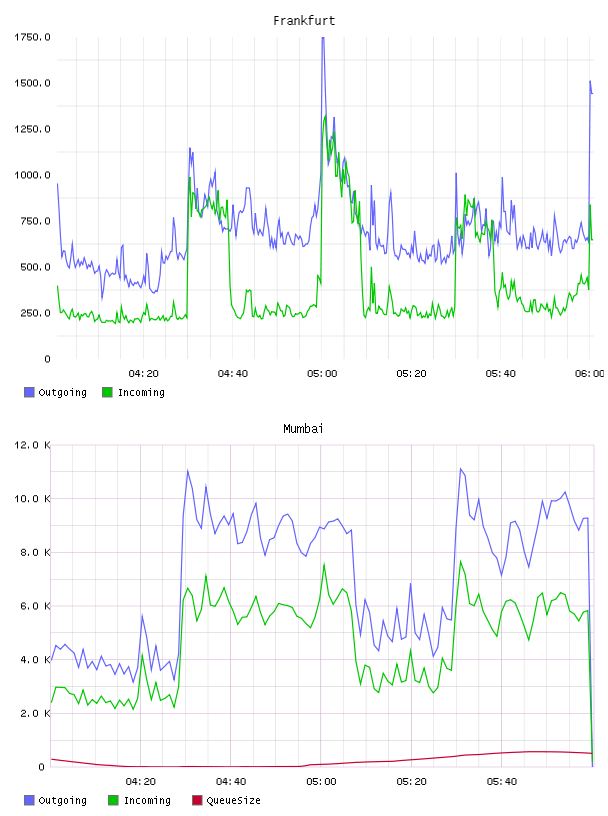Click the 1250.0 y-axis label on Frankfurt chart
This screenshot has height=816, width=608.
[x=32, y=129]
